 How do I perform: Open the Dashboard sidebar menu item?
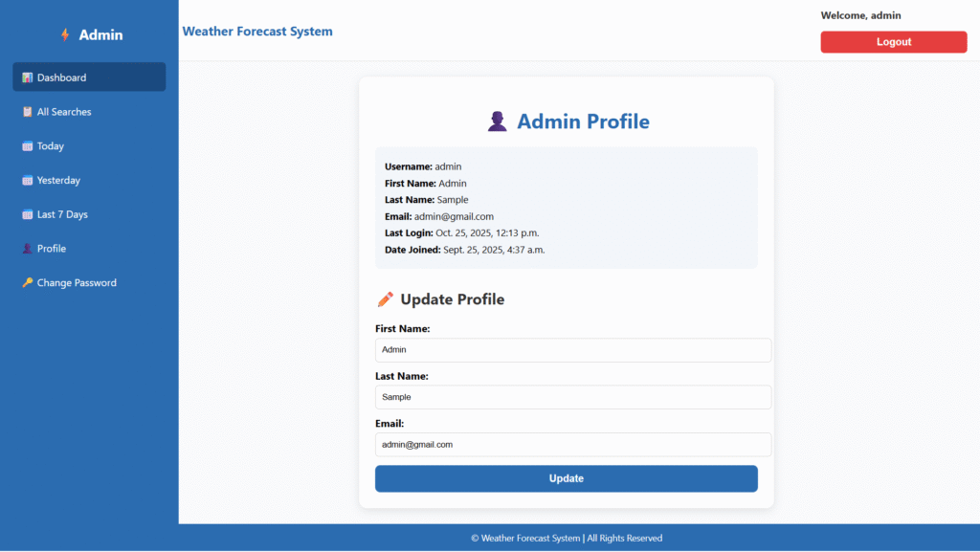pyautogui.click(x=89, y=77)
